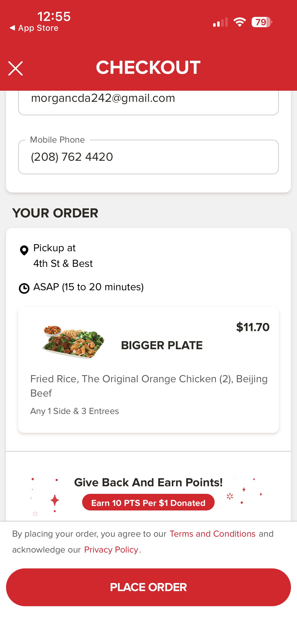
Task: Close the checkout screen with the X
Action: point(15,68)
